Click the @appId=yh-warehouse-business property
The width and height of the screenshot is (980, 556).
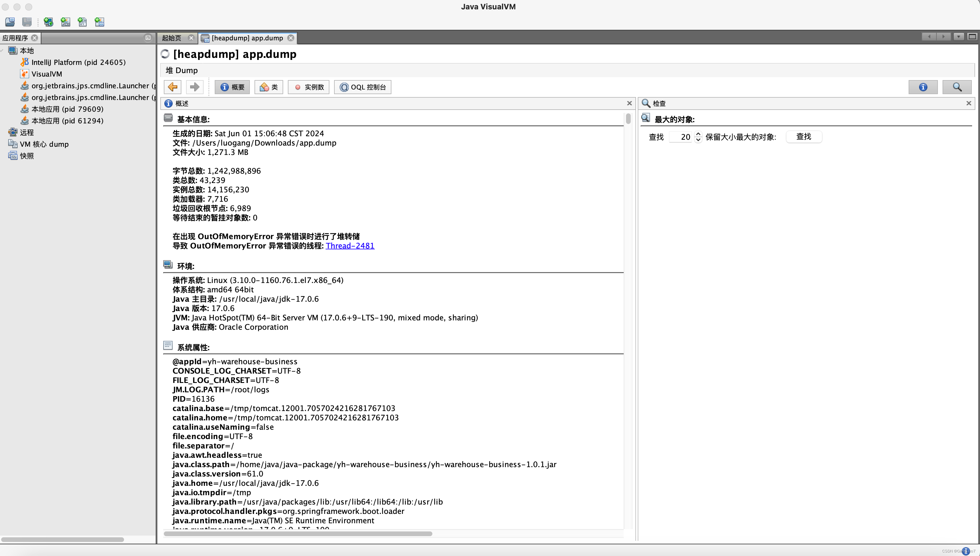(x=235, y=361)
